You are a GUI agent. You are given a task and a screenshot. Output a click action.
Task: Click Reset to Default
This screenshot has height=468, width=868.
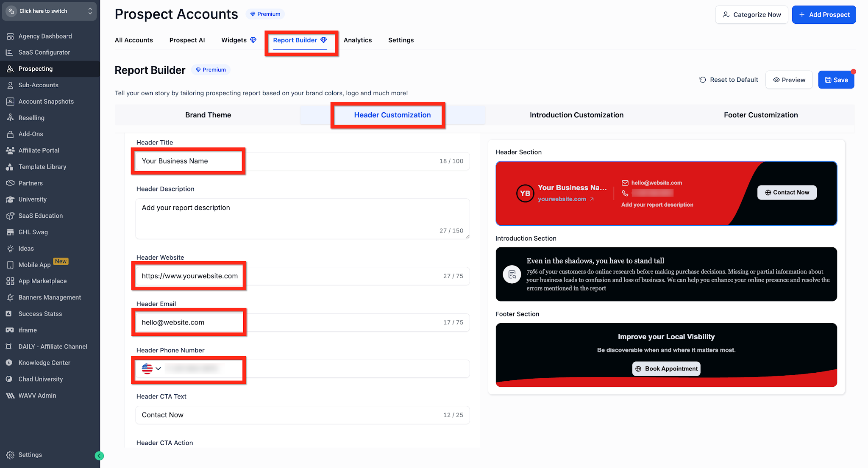point(729,80)
